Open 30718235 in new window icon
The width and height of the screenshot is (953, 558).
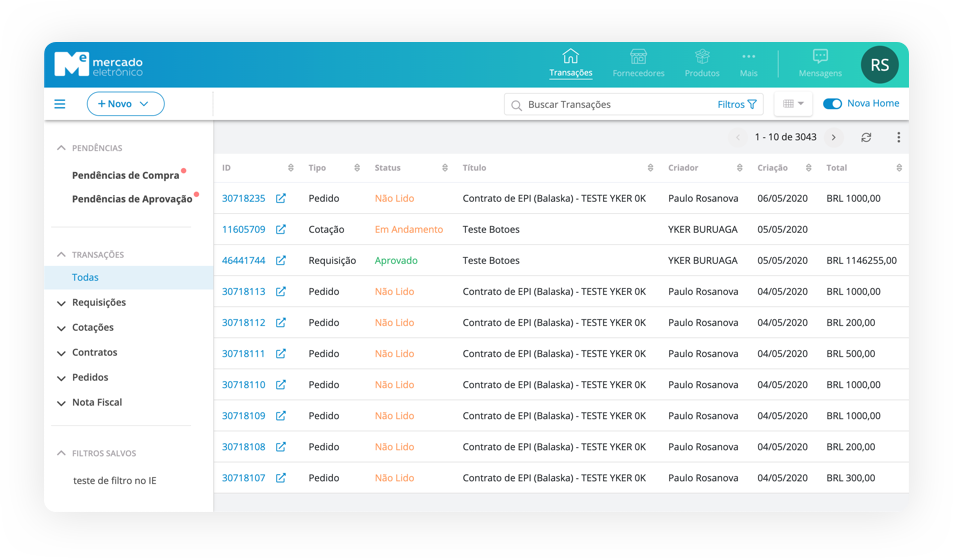pyautogui.click(x=281, y=198)
